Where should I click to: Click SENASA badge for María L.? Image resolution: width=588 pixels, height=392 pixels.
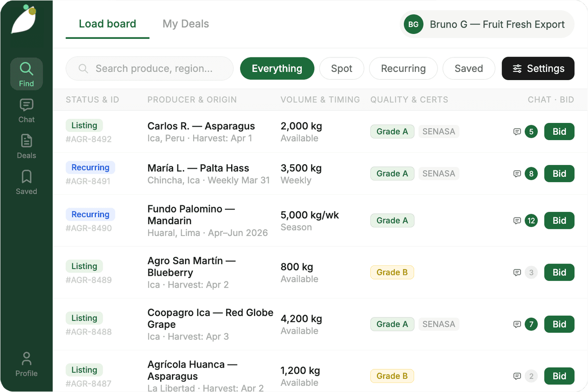(x=439, y=174)
